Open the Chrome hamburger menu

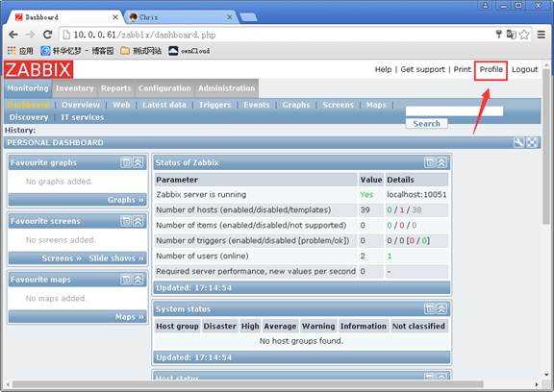[x=541, y=35]
